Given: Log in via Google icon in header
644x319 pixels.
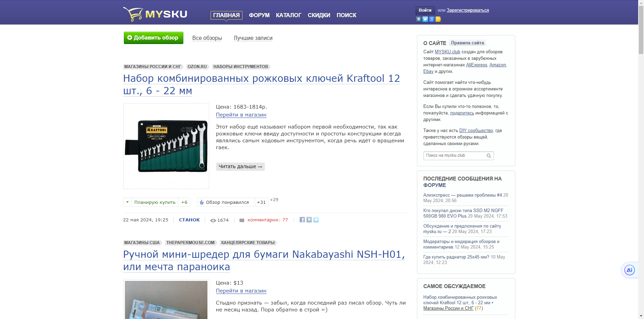Looking at the screenshot, I should [x=432, y=19].
